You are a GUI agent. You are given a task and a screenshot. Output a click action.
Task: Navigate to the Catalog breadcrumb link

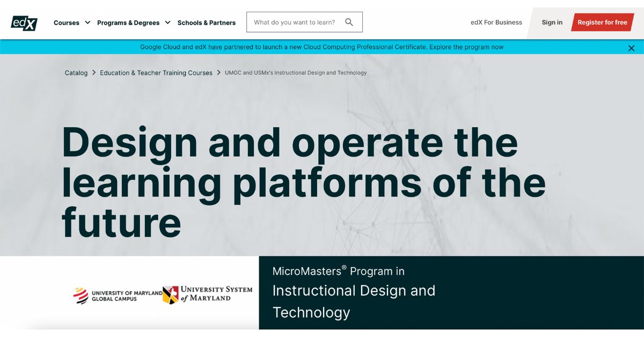[x=76, y=72]
